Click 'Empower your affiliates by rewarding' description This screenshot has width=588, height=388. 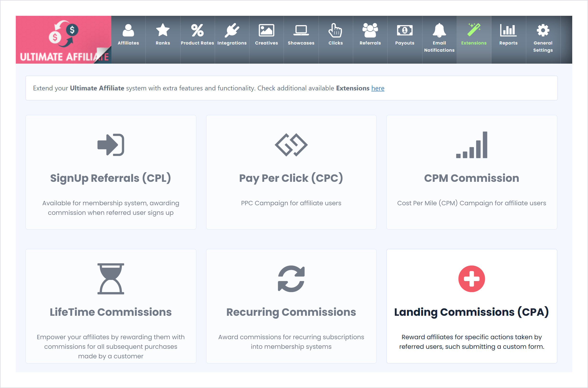click(x=110, y=346)
